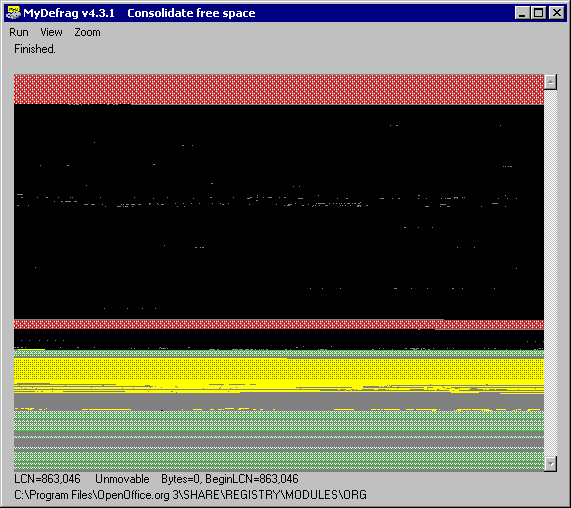Click the narrow red band below black area
Image resolution: width=571 pixels, height=508 pixels.
[x=279, y=324]
